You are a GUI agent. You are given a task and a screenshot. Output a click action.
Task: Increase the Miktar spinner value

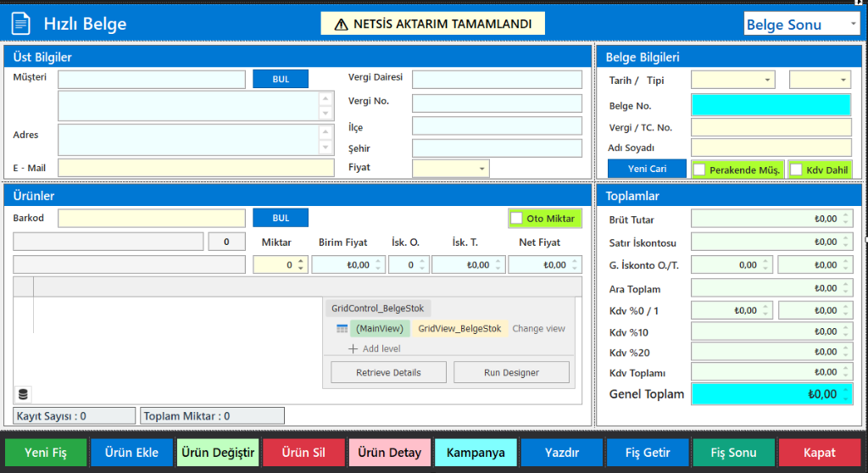301,261
